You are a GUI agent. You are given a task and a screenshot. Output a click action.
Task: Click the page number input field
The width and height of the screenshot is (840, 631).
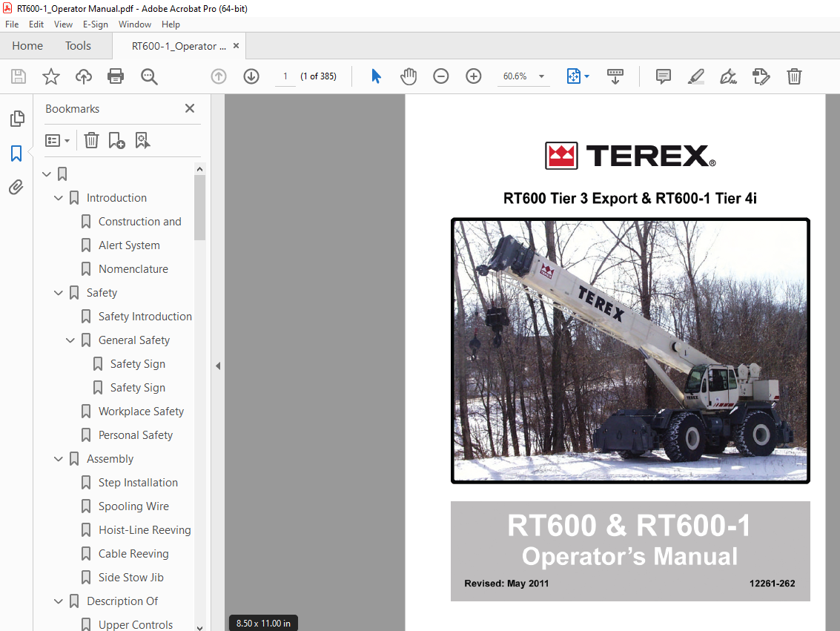(x=285, y=76)
